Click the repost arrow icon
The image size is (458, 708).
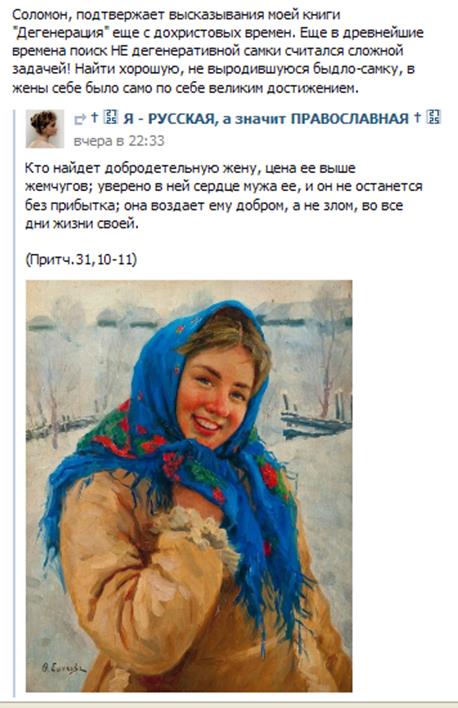80,120
